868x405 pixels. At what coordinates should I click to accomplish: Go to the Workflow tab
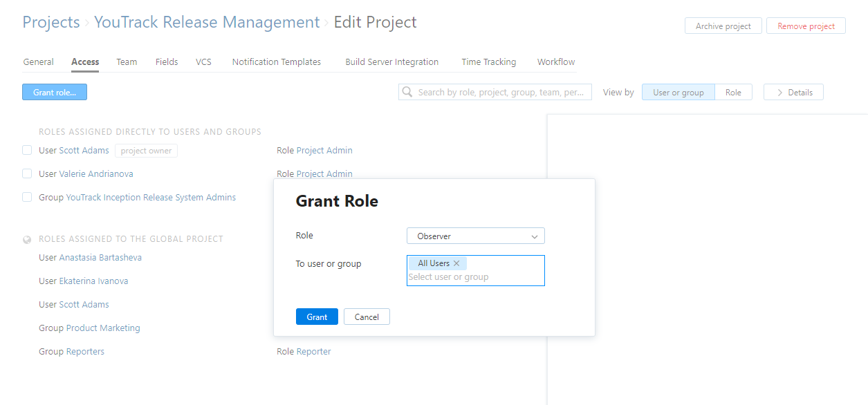click(x=556, y=62)
